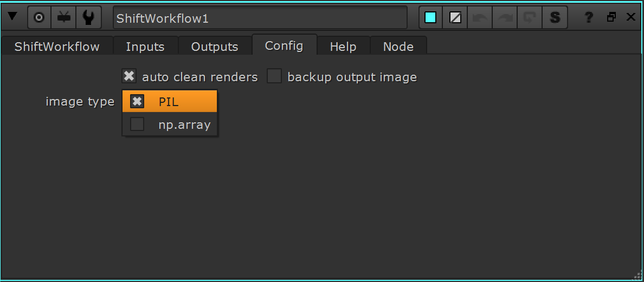
Task: Select np.array from image type dropdown
Action: pos(170,124)
